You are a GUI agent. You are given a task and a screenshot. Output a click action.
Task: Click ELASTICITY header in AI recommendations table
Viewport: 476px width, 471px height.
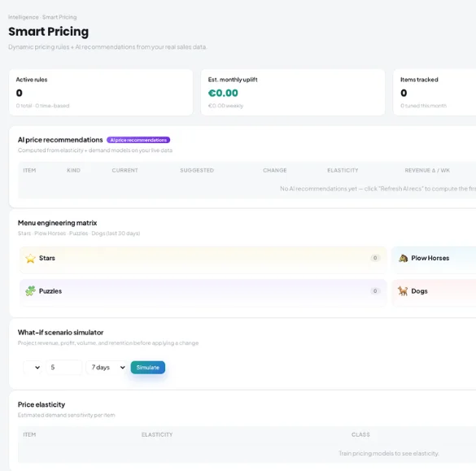343,171
